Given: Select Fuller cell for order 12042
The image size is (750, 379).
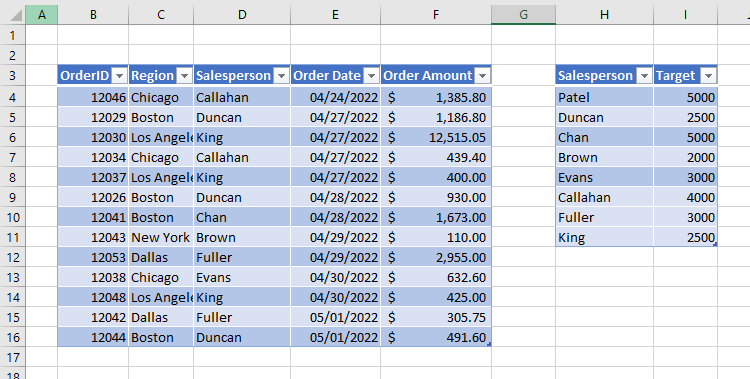Looking at the screenshot, I should (x=242, y=317).
